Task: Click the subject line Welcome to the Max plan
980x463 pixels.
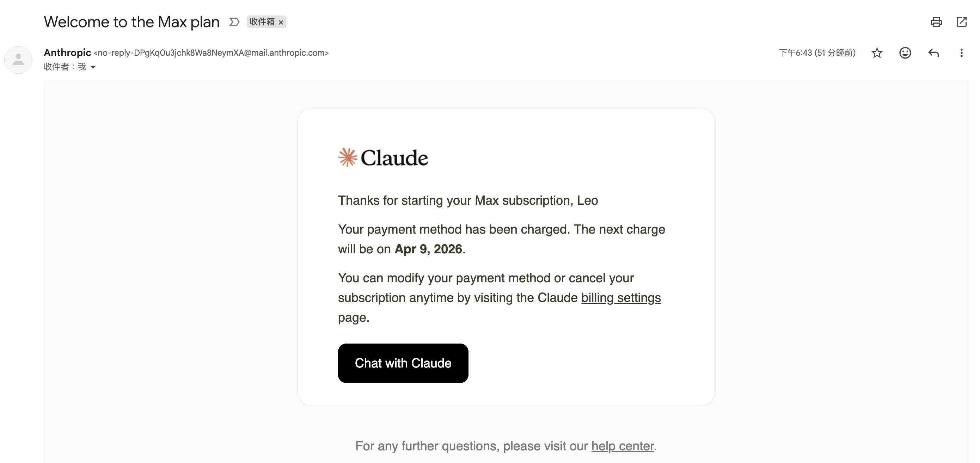Action: 131,22
